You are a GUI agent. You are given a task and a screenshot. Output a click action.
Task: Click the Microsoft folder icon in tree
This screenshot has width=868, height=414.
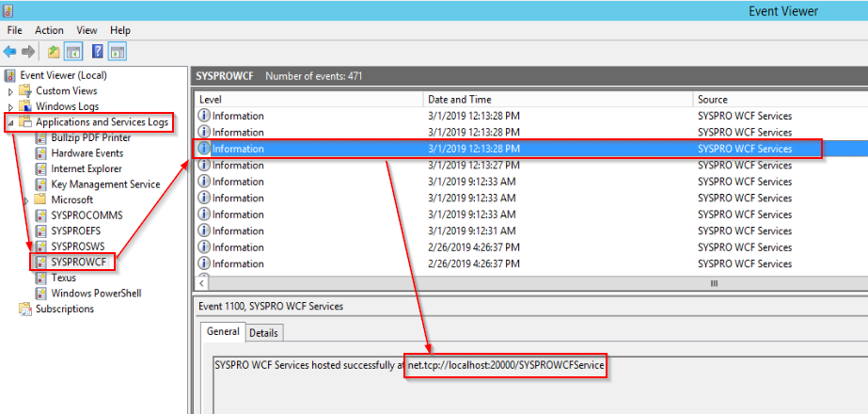tap(40, 199)
